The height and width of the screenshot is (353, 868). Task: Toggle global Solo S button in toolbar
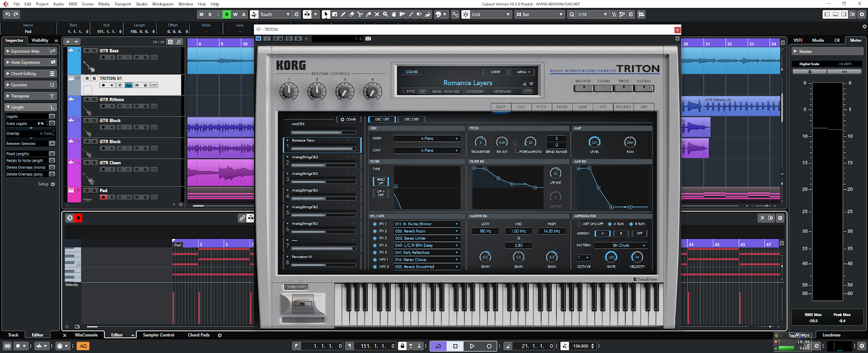(210, 14)
